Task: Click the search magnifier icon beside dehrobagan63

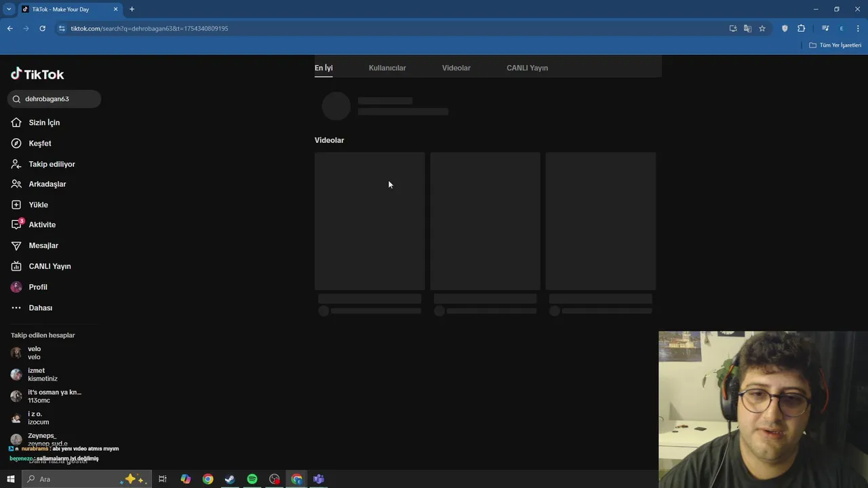Action: click(16, 99)
